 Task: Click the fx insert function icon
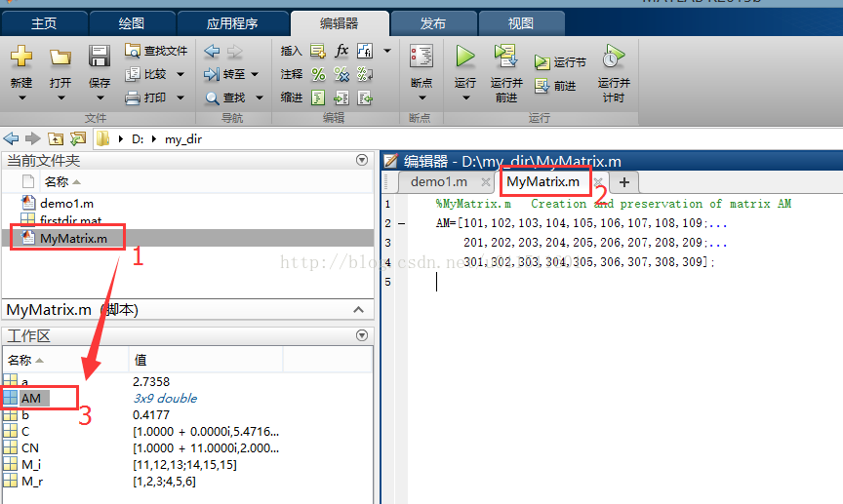point(341,51)
